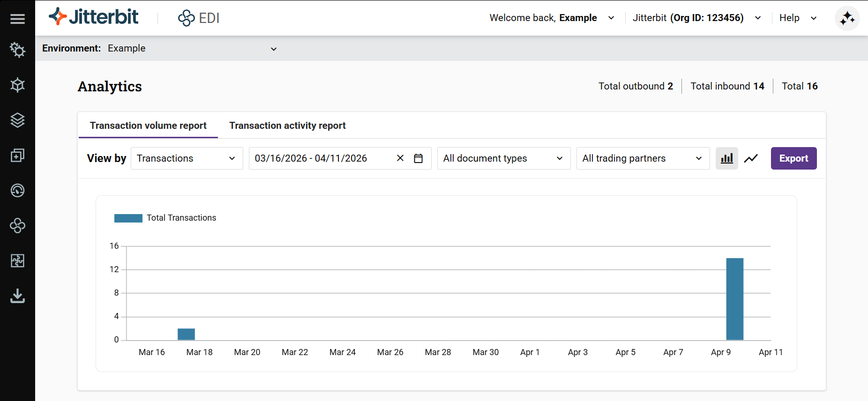Click the Mar 16 axis label

[152, 352]
